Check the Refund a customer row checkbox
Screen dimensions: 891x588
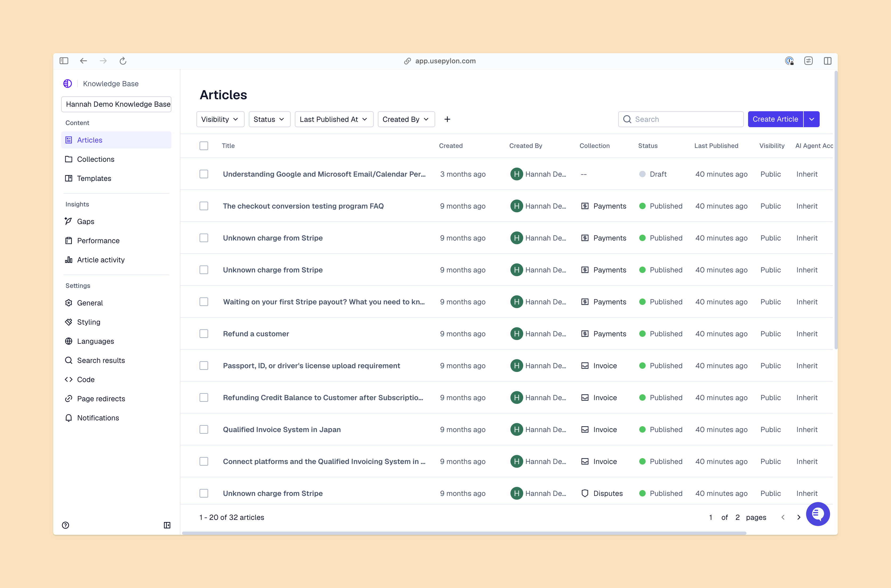[x=204, y=334]
